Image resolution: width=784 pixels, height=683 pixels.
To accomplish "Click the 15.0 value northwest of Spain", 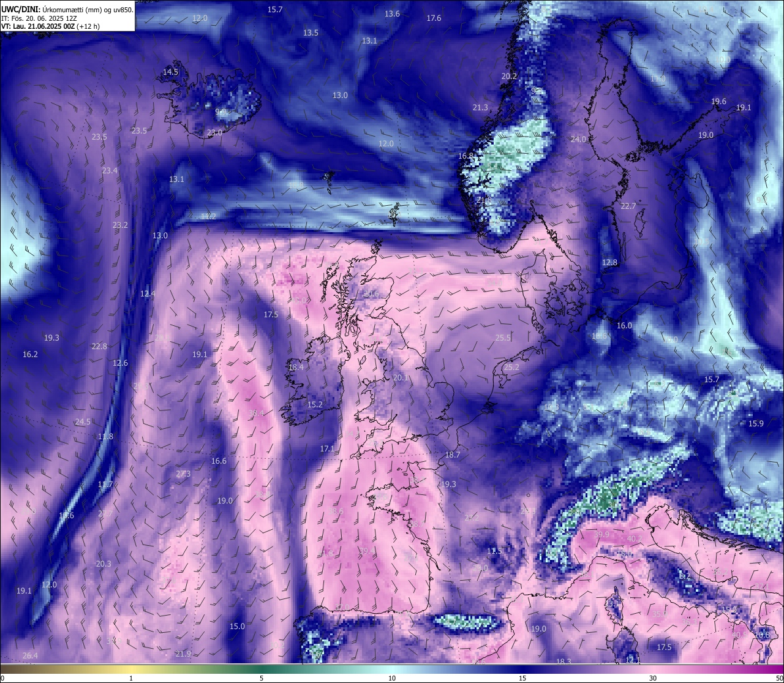I will [x=237, y=626].
